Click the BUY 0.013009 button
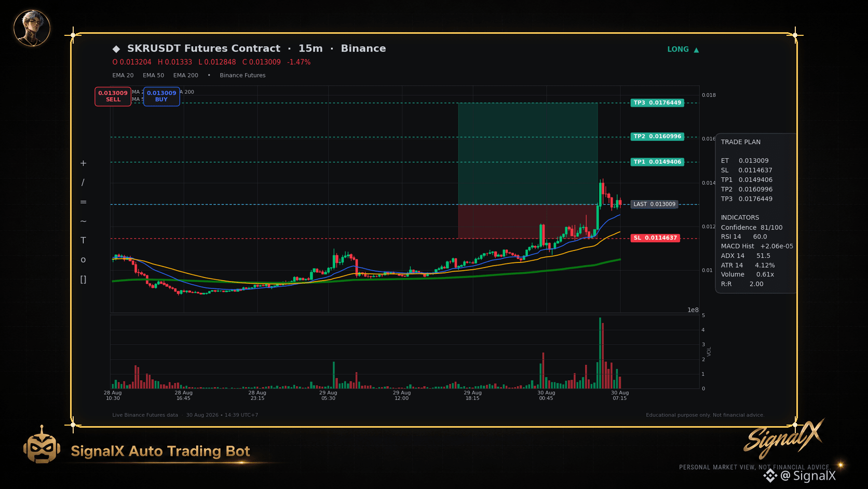The height and width of the screenshot is (489, 868). point(161,96)
